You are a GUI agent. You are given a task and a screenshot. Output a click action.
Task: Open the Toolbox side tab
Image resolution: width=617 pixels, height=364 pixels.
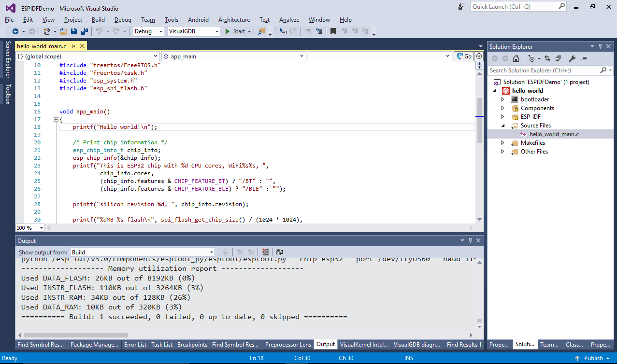coord(8,94)
